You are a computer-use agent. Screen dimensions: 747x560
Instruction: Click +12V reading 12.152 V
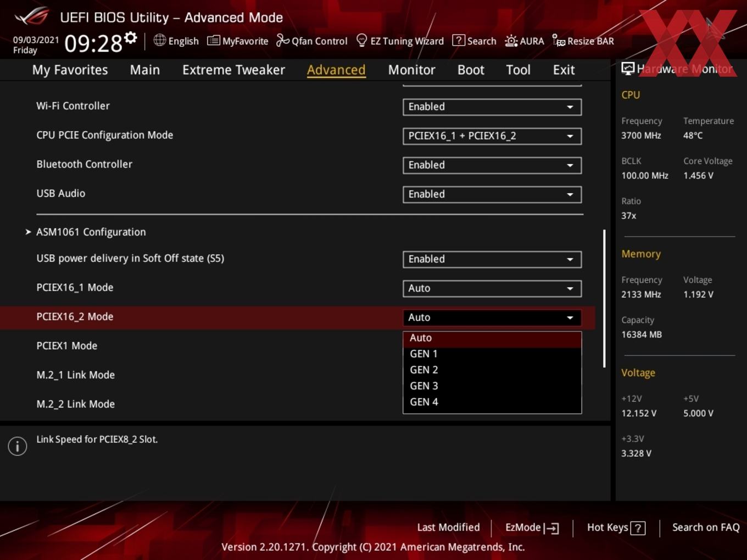pos(639,413)
